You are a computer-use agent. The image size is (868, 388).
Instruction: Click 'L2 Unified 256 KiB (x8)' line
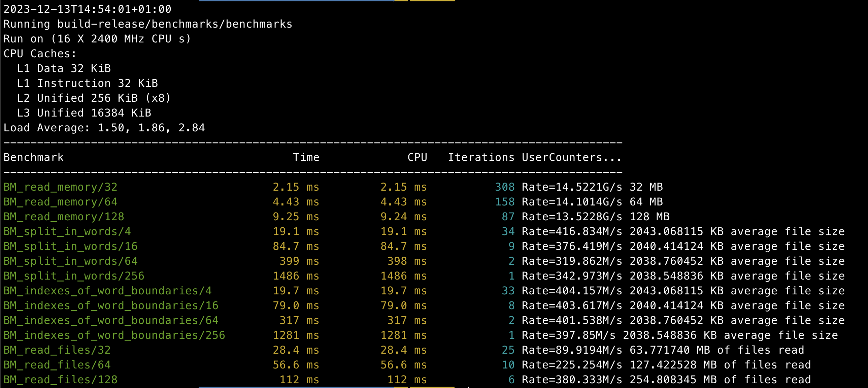point(94,98)
